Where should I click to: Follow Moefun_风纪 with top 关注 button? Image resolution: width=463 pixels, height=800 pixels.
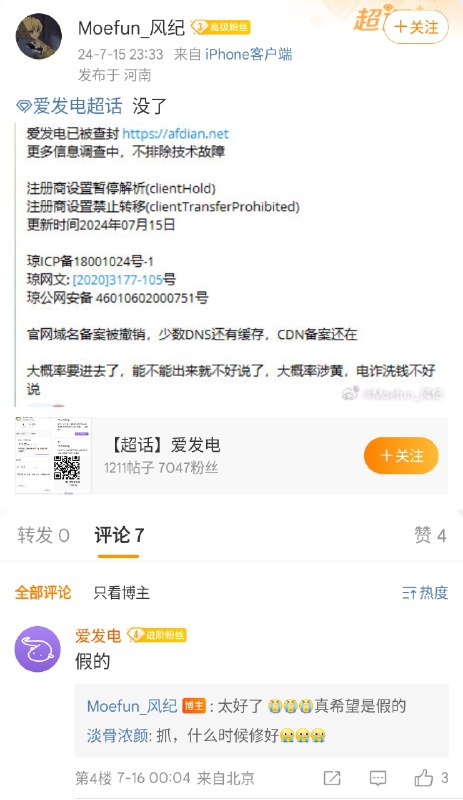click(x=416, y=27)
